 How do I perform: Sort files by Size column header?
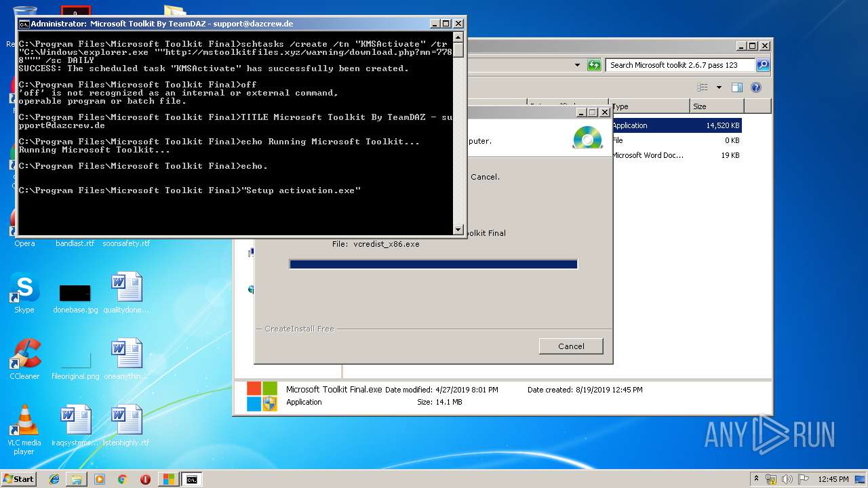pyautogui.click(x=717, y=106)
